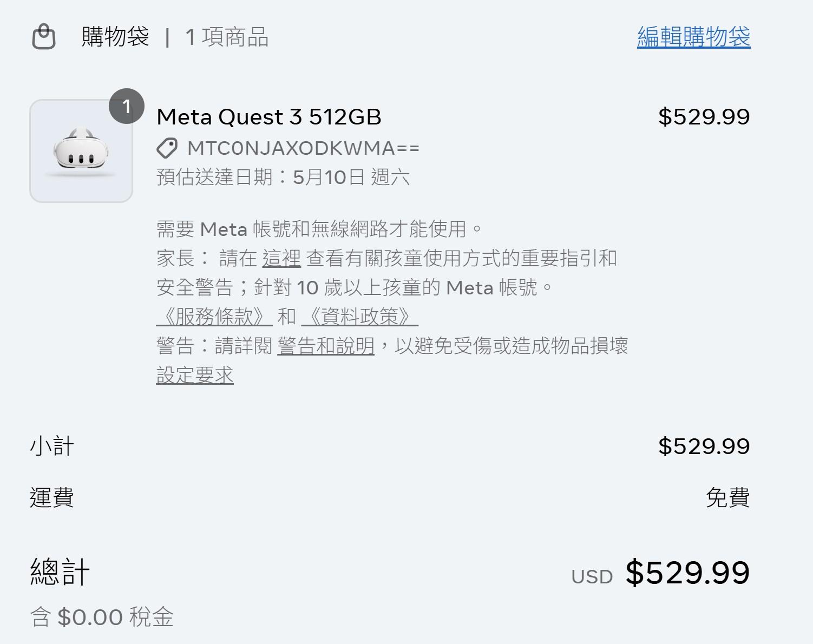Click the promo code tag icon
Viewport: 813px width, 644px height.
point(167,148)
